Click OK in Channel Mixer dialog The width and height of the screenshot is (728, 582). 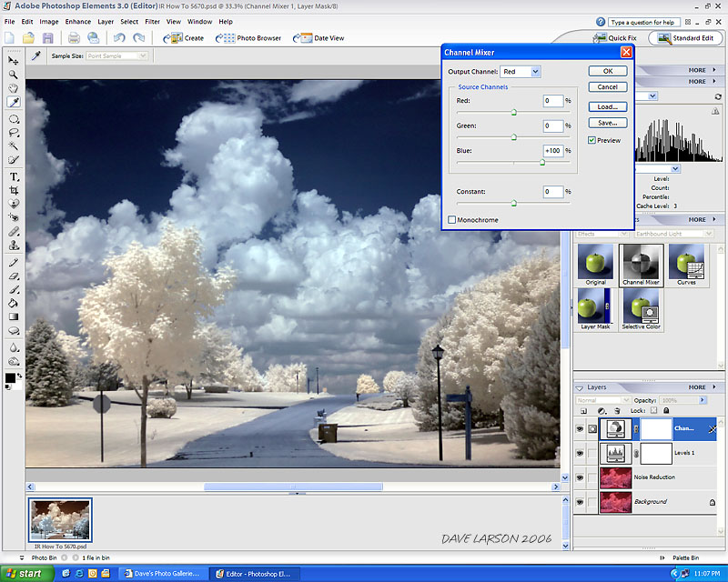(x=608, y=71)
